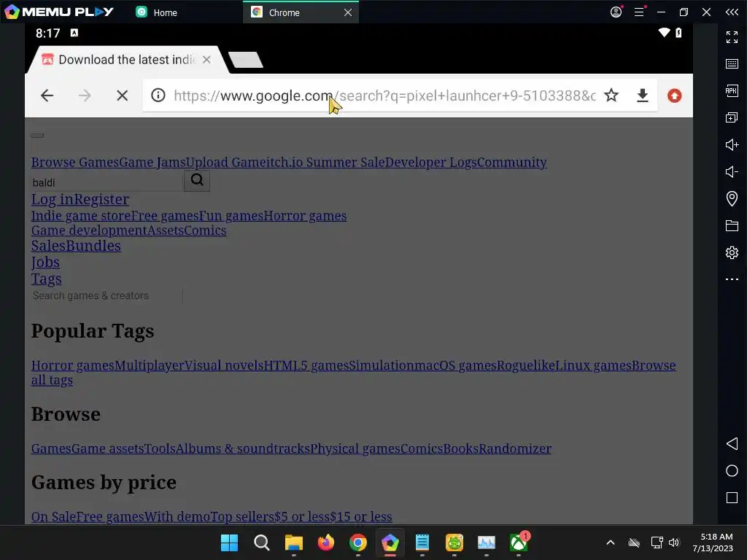
Task: Open Xbox app from taskbar
Action: point(519,542)
